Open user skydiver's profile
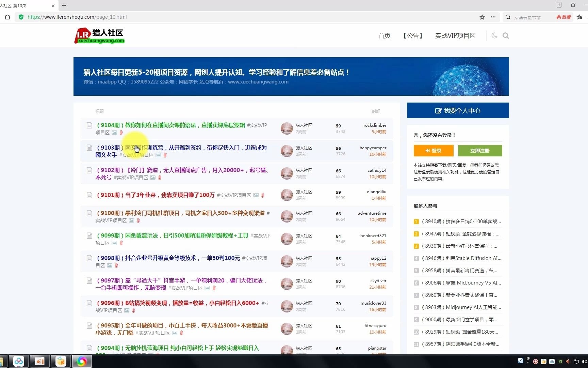The height and width of the screenshot is (368, 588). coord(378,280)
